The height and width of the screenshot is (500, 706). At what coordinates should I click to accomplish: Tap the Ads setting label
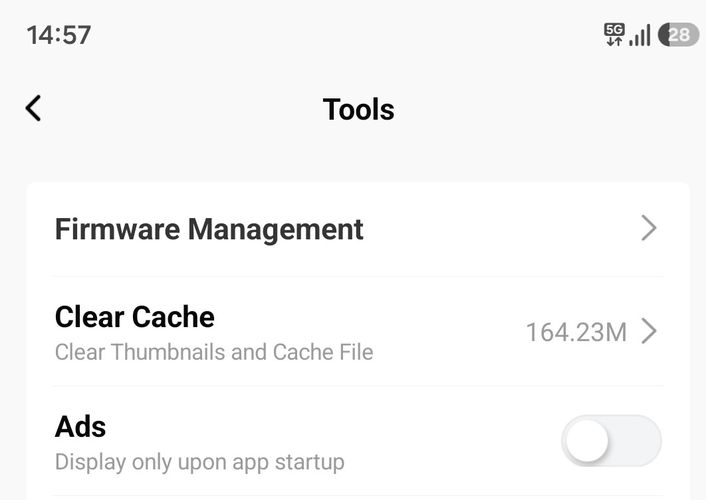80,427
